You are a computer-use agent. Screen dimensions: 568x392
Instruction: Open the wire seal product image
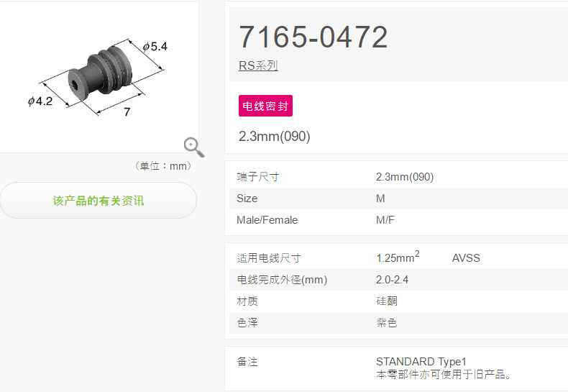(x=98, y=77)
